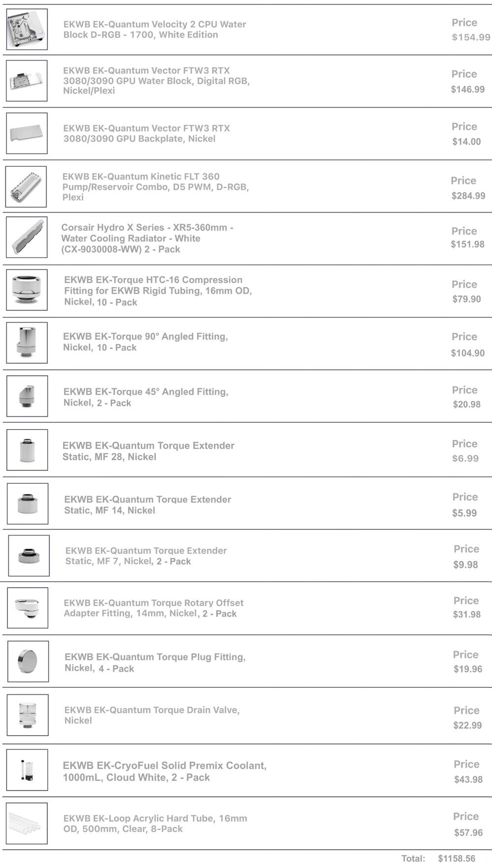Screen dimensions: 492x868
Task: Click the Acrylic Hard Tube thumbnail
Action: 27,824
